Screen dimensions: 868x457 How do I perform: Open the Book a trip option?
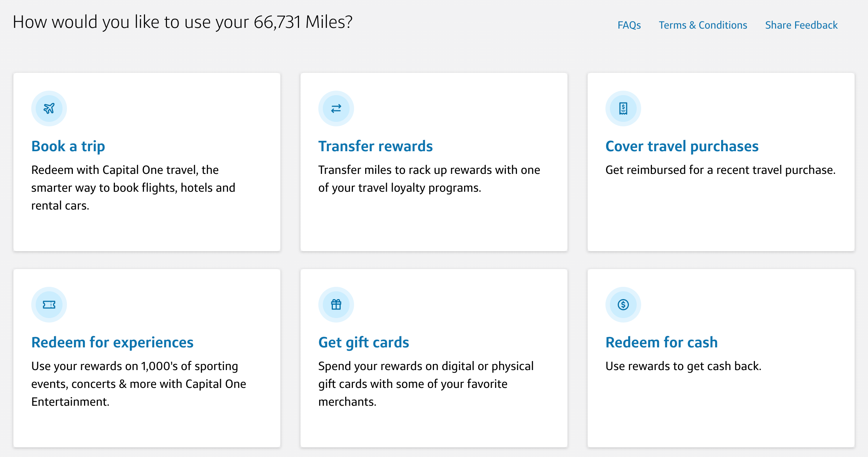68,146
